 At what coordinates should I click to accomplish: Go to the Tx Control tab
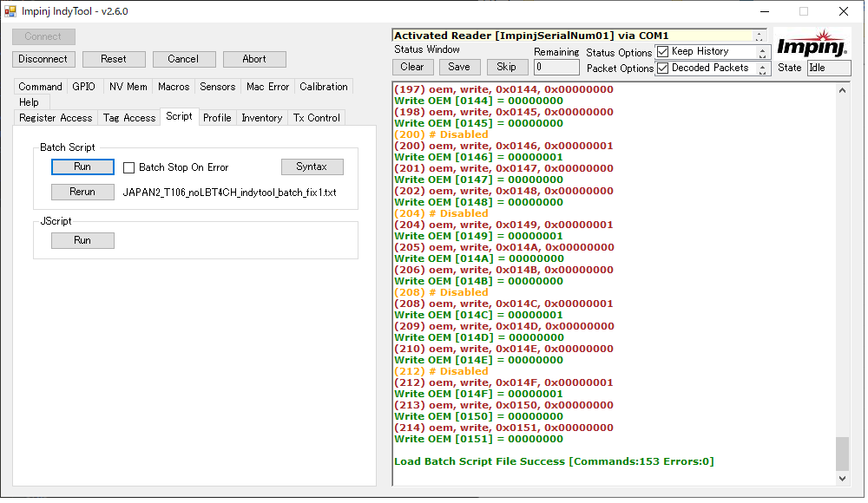click(x=317, y=118)
